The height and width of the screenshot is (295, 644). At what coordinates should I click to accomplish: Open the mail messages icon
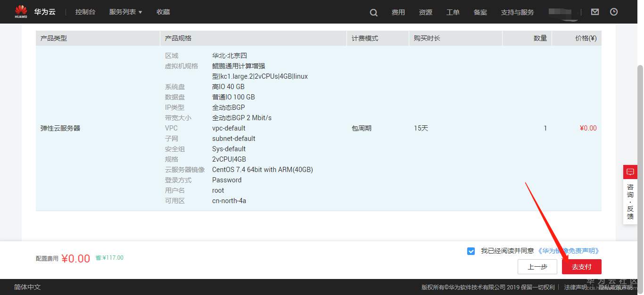point(595,12)
